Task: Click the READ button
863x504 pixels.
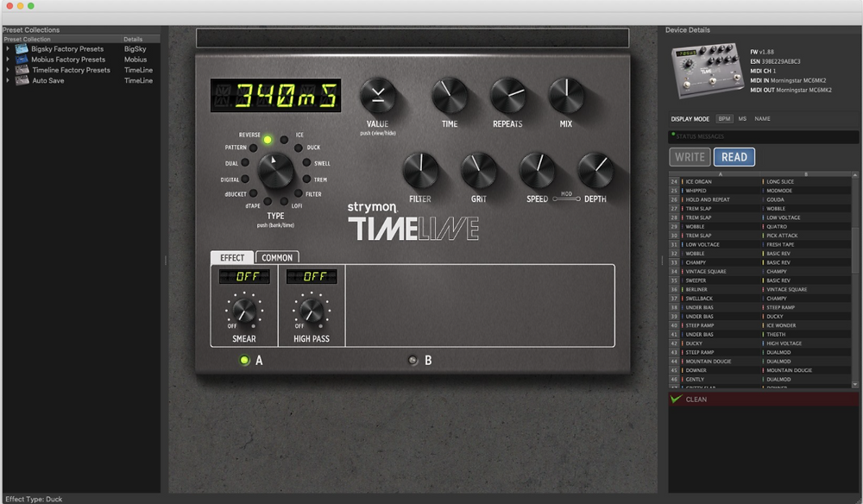Action: tap(734, 157)
